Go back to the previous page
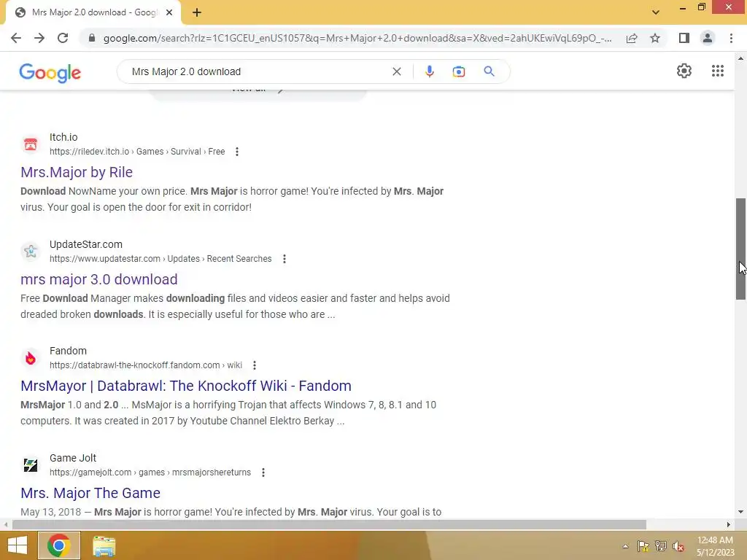Viewport: 747px width, 560px height. coord(16,38)
